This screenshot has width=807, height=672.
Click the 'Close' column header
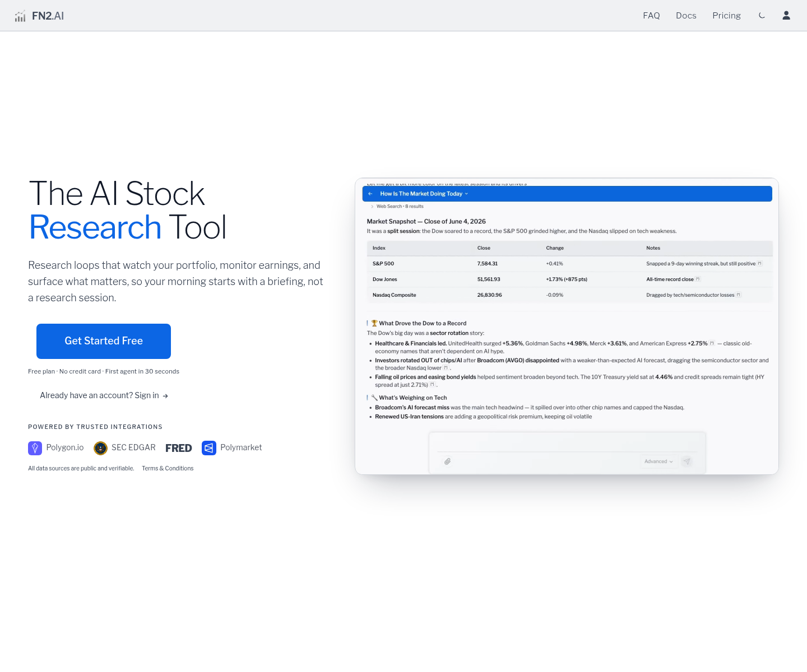click(484, 248)
